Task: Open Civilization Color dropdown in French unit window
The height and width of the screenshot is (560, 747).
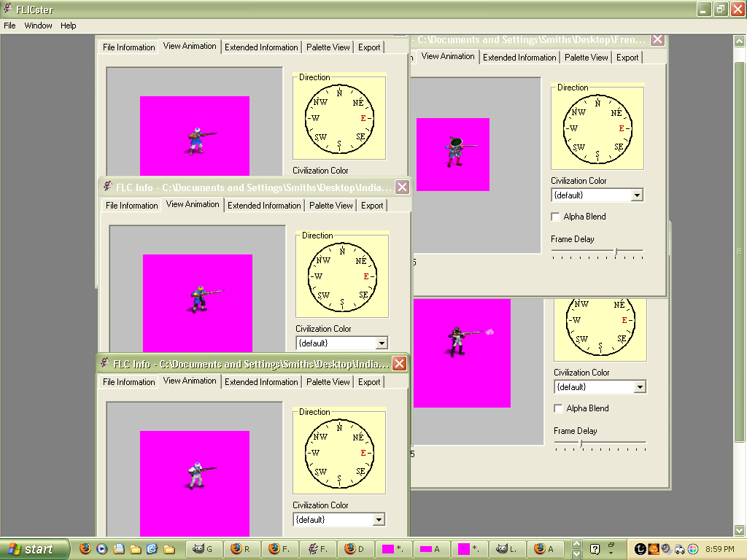Action: [x=637, y=195]
